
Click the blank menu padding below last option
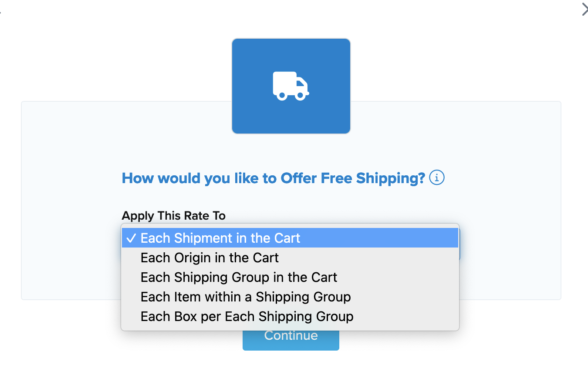[290, 327]
